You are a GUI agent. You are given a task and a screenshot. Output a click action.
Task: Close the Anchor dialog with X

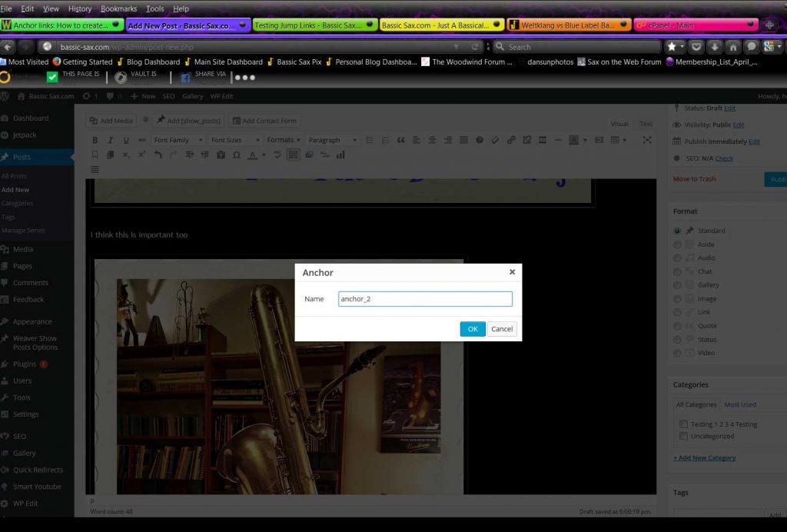pyautogui.click(x=512, y=272)
